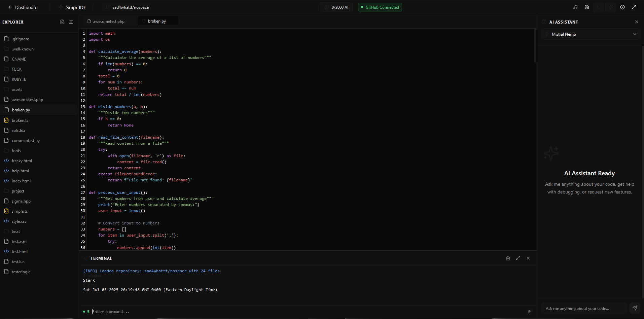Screen dimensions: 644x319
Task: Toggle the terminal panel icon
Action: [x=599, y=7]
